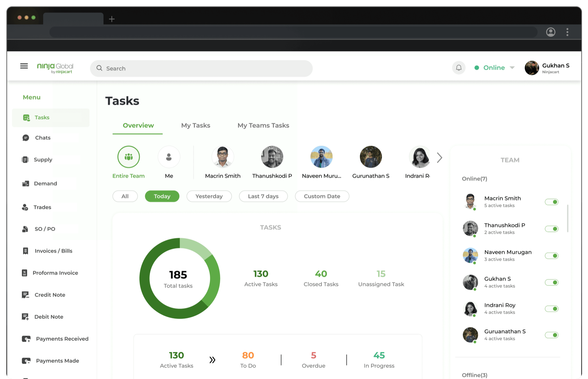Switch to the Overview tab
Viewport: 588px width, 379px height.
[x=138, y=126]
